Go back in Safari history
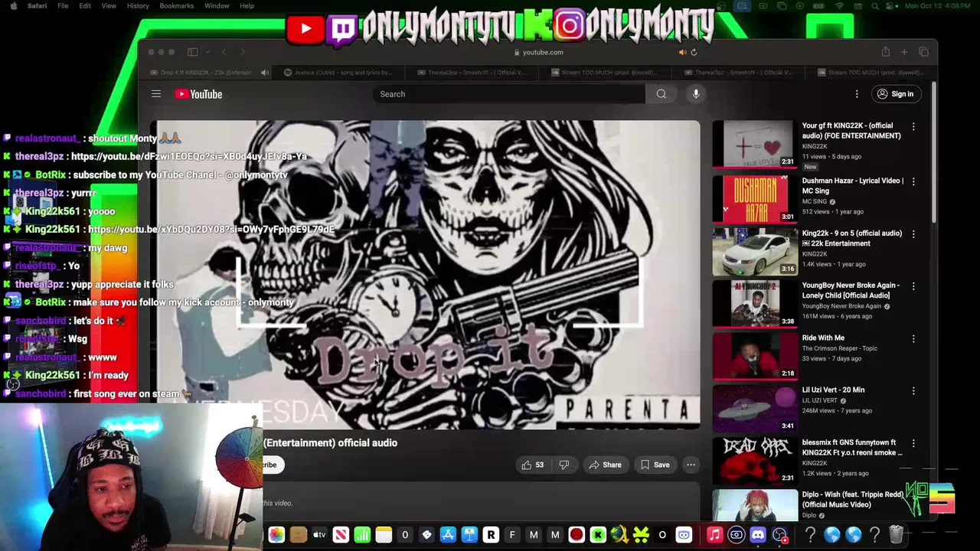Image resolution: width=980 pixels, height=551 pixels. [x=224, y=52]
